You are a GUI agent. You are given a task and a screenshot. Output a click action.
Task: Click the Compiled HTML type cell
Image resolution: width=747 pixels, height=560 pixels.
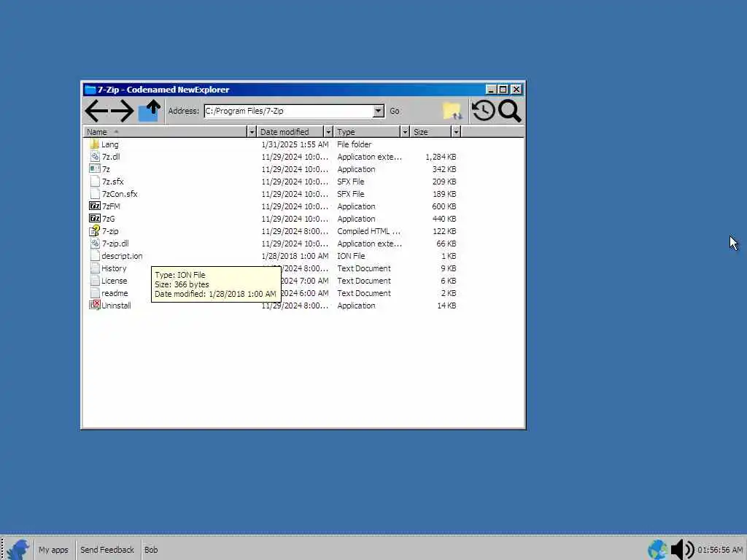[x=368, y=231]
